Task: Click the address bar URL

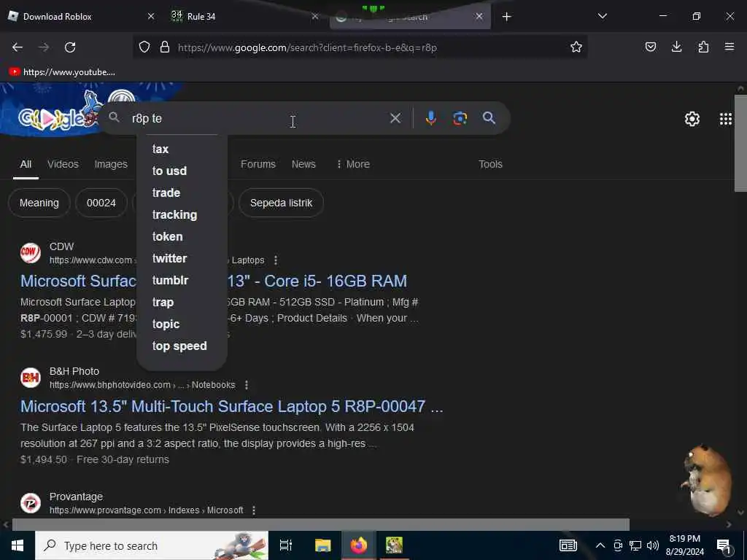Action: click(x=307, y=47)
